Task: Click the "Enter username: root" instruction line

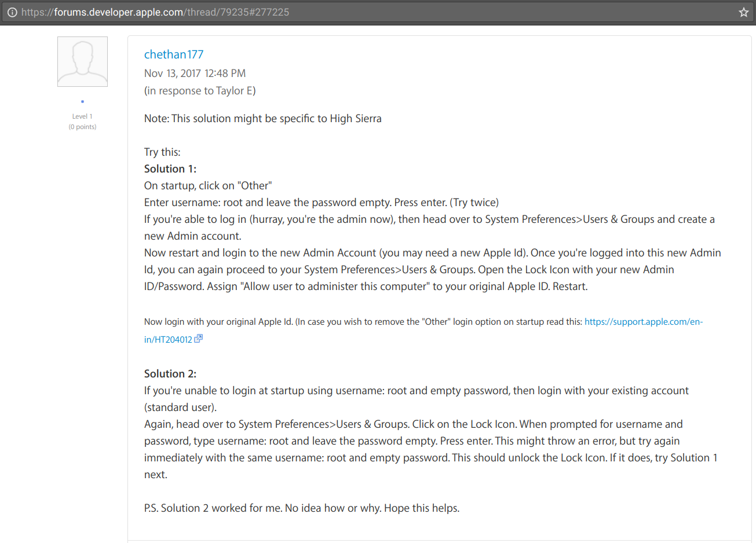Action: coord(322,203)
